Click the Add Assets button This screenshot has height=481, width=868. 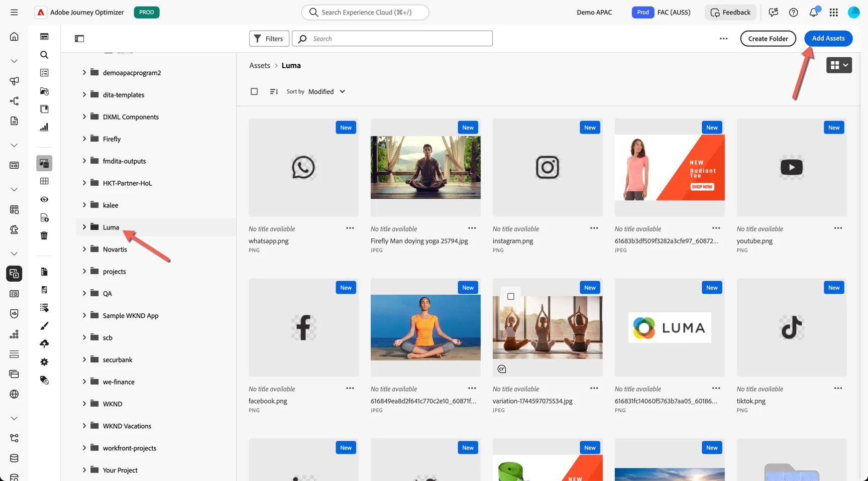828,39
